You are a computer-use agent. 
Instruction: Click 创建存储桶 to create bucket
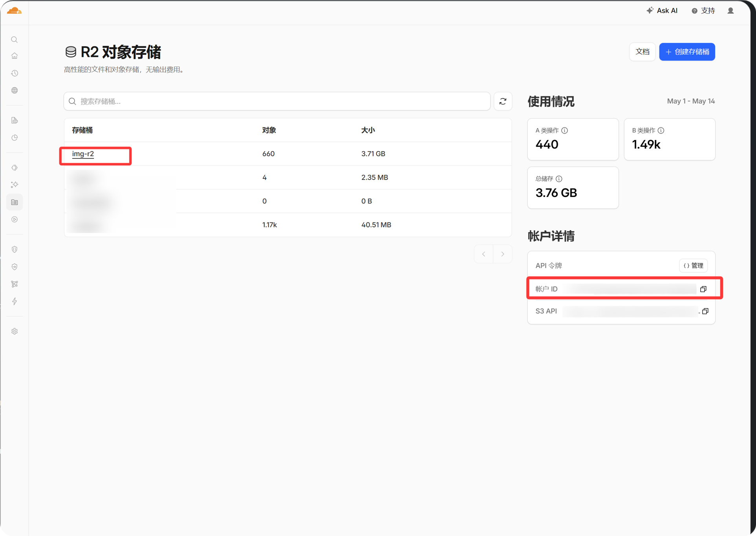(x=687, y=52)
